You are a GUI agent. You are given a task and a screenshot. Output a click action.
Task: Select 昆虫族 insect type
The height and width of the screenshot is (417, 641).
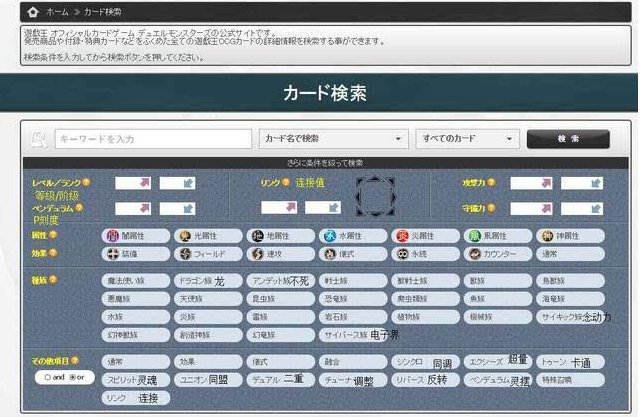pos(280,299)
